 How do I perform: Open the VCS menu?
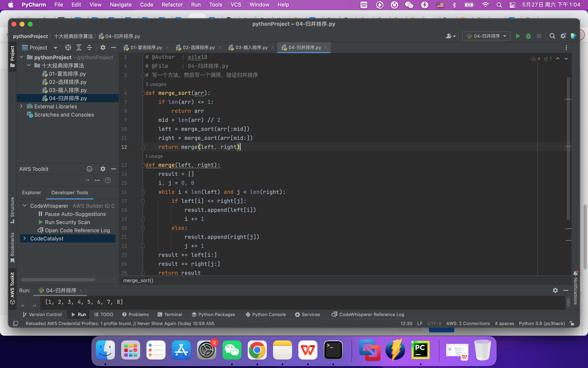(x=236, y=5)
